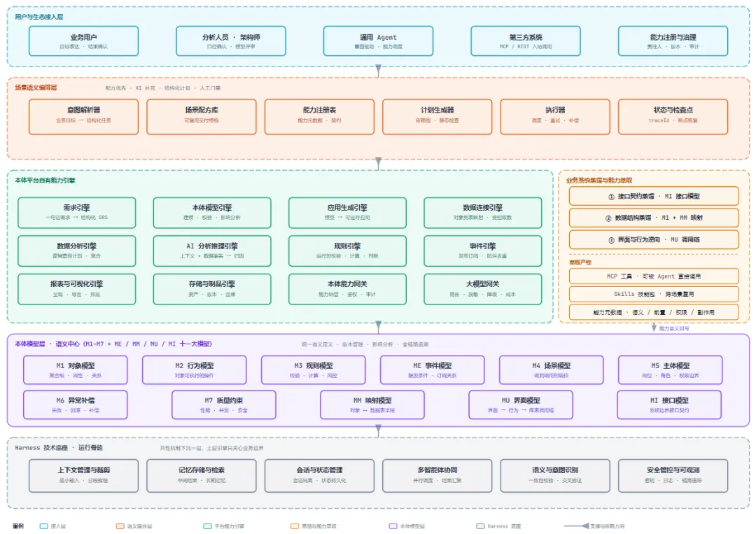Select the M6 异常补偿 box

pos(75,405)
